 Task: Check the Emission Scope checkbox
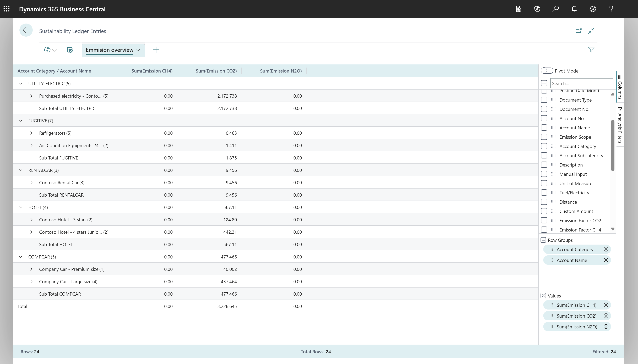544,137
